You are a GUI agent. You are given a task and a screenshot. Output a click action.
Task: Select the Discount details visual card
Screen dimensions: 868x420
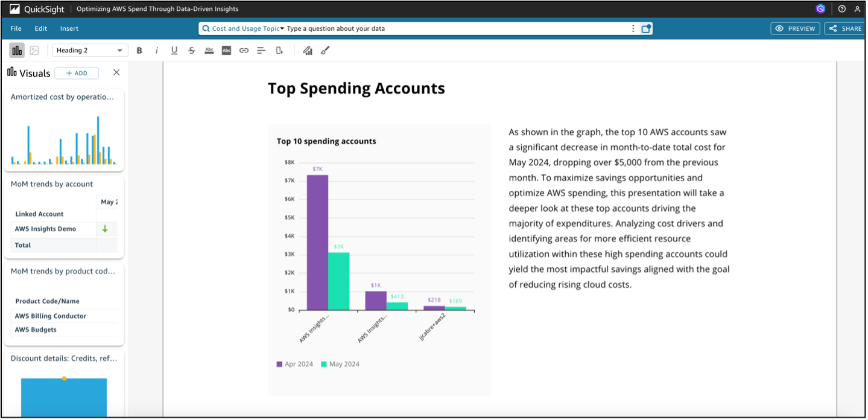pyautogui.click(x=64, y=383)
